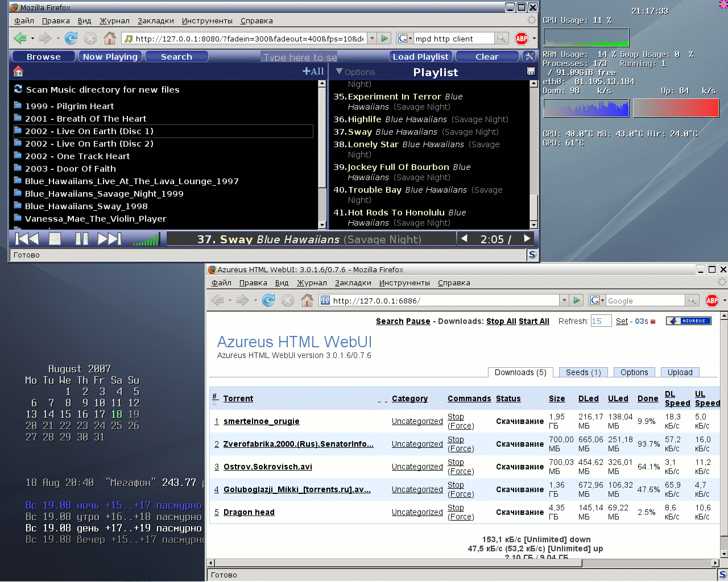Add all files with +All button
The image size is (728, 582).
click(313, 71)
